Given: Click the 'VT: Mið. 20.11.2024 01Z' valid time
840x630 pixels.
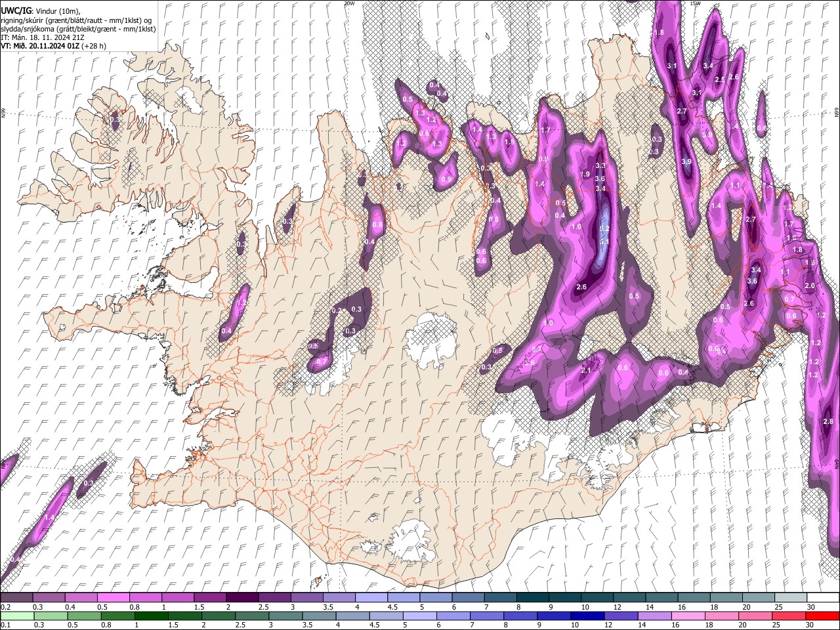Looking at the screenshot, I should (40, 46).
